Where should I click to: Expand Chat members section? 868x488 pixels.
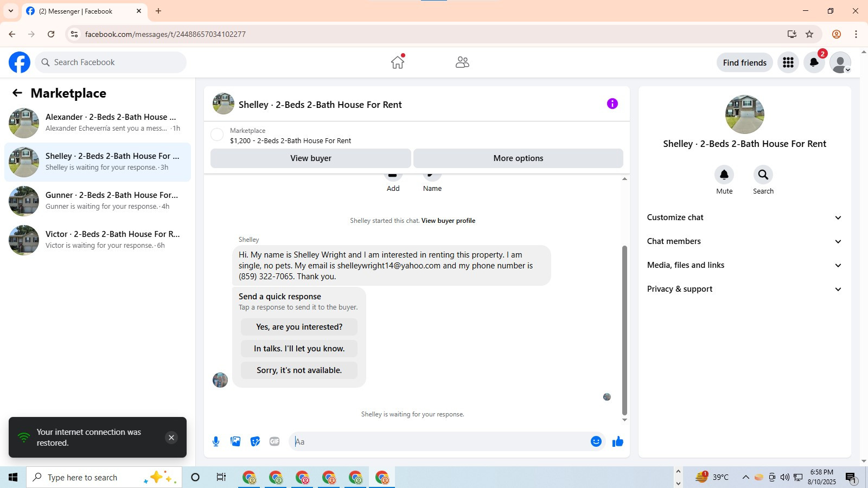[x=745, y=241]
